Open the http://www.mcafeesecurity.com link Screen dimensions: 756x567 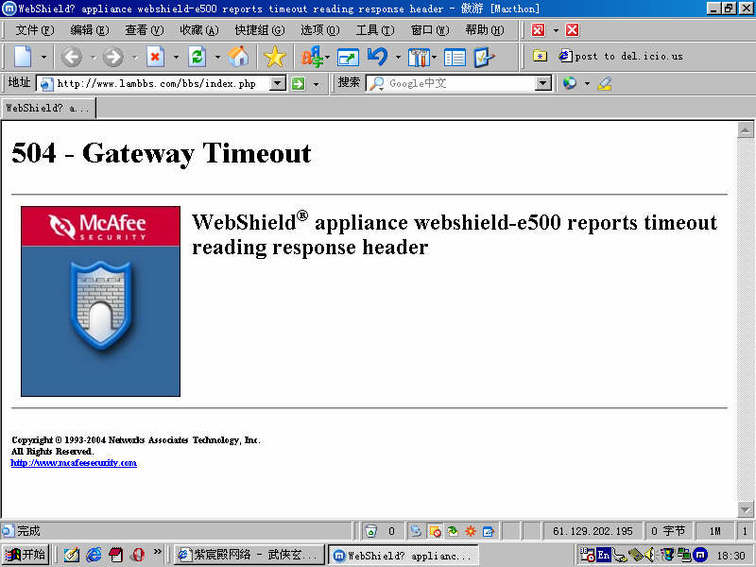click(74, 463)
